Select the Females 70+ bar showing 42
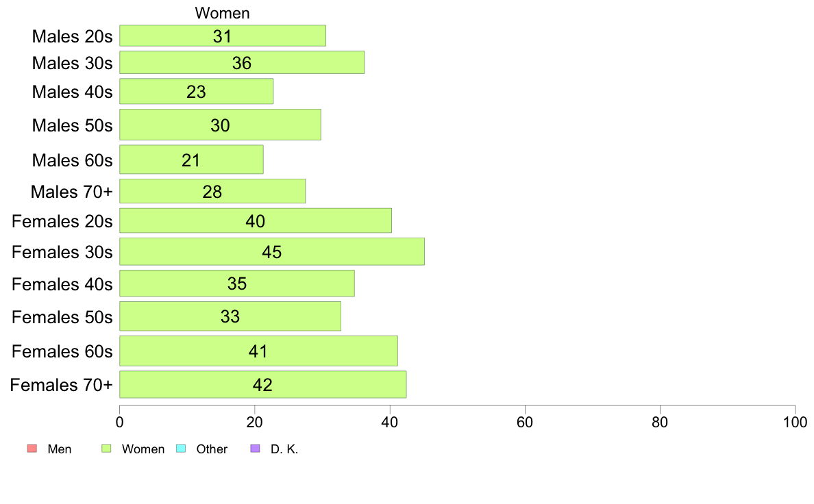Viewport: 814px width, 504px height. pyautogui.click(x=263, y=385)
